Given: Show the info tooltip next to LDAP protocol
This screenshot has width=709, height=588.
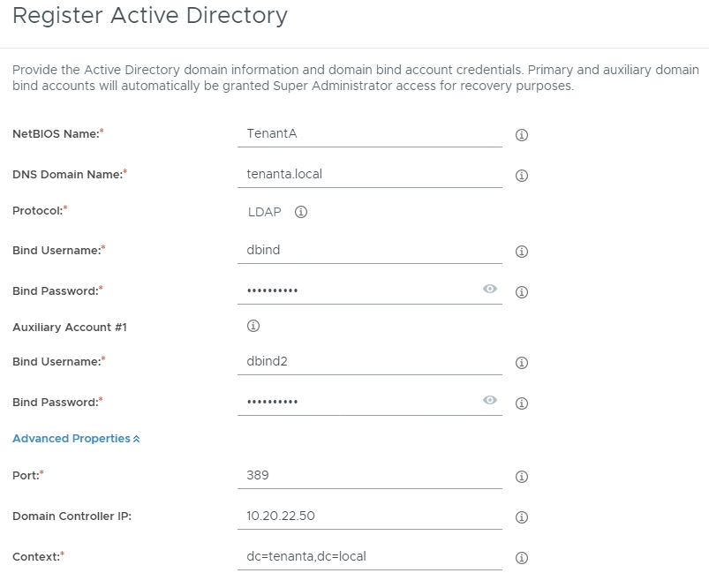Looking at the screenshot, I should (301, 212).
